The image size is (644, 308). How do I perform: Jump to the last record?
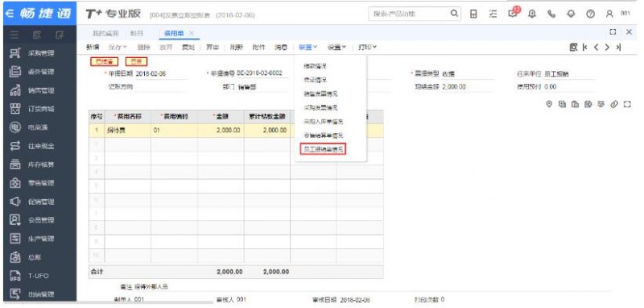[617, 48]
